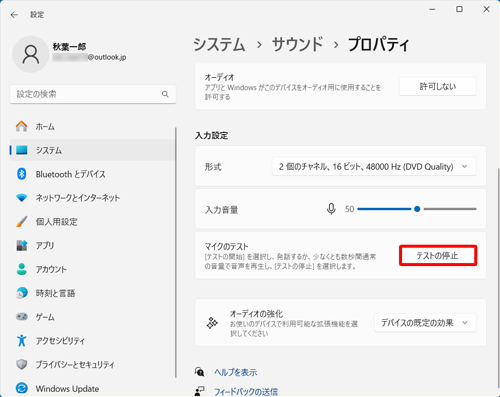The height and width of the screenshot is (397, 500).
Task: Click the feedback person icon
Action: (x=199, y=391)
